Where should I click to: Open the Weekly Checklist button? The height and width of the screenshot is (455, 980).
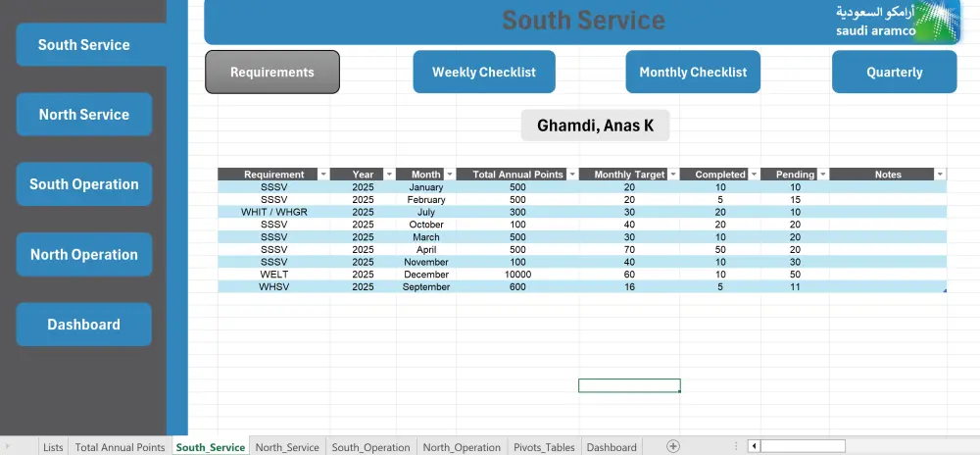(x=484, y=73)
